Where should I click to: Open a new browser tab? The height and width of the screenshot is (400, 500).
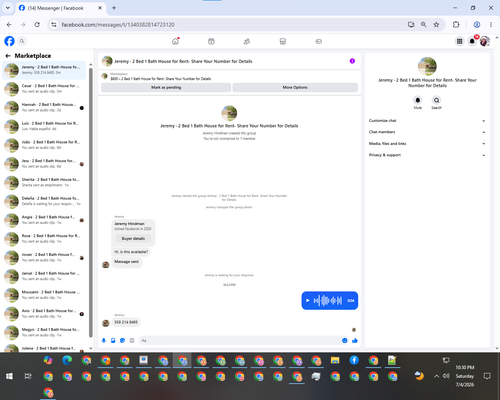114,8
